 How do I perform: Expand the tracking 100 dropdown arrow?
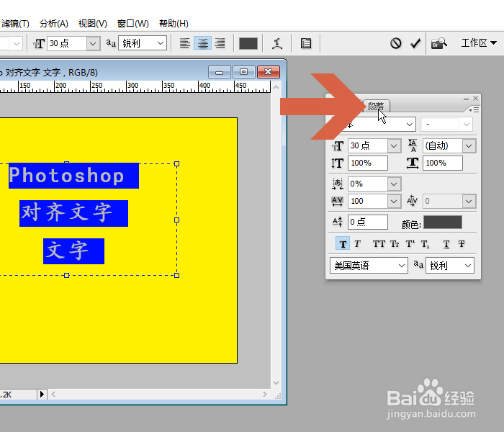tap(394, 201)
